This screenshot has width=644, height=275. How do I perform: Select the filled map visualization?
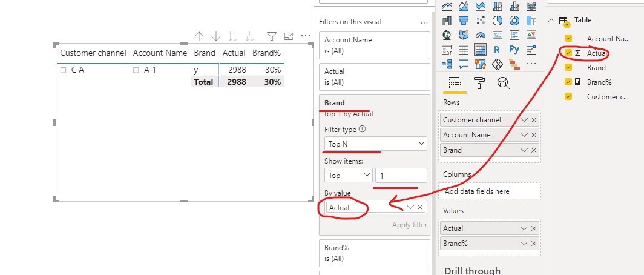point(464,35)
